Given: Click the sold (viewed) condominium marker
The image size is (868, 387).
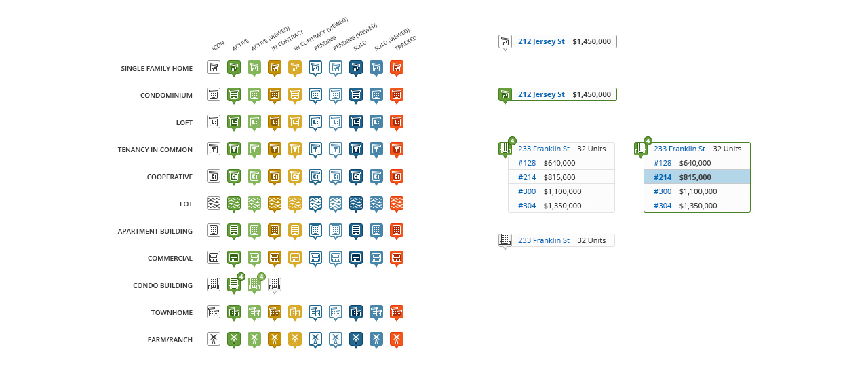Looking at the screenshot, I should pos(376,94).
